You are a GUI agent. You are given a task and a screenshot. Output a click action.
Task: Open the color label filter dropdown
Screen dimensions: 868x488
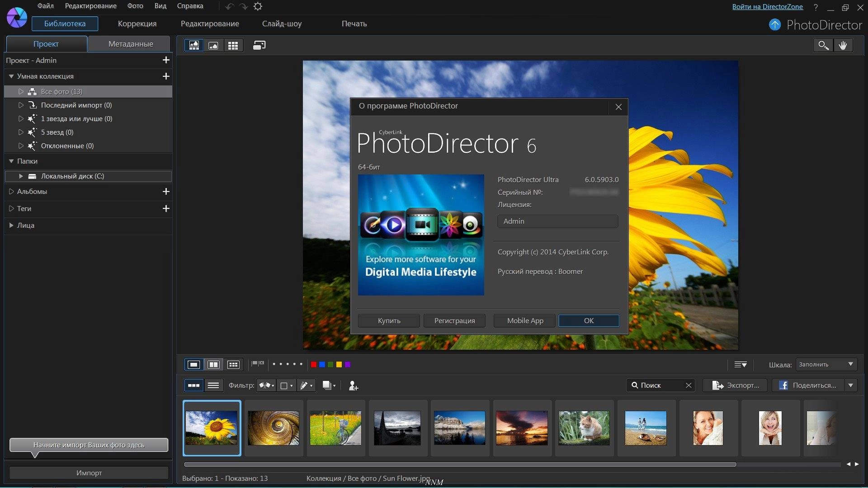pyautogui.click(x=286, y=385)
